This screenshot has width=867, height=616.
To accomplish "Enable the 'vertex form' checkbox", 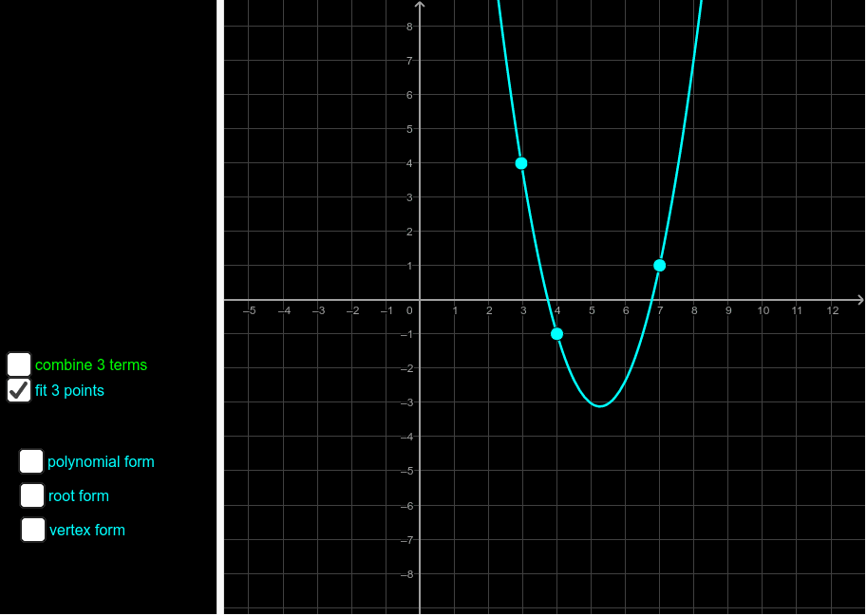I will [32, 530].
